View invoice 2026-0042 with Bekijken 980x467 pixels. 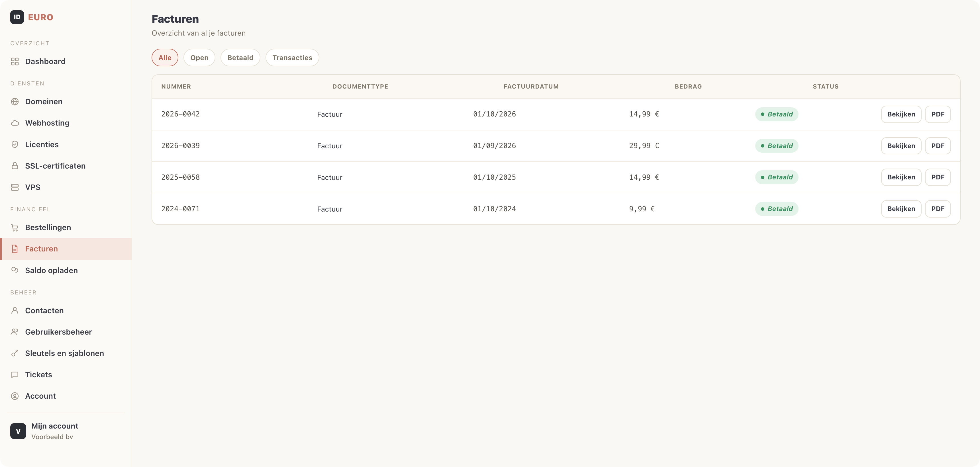tap(901, 114)
